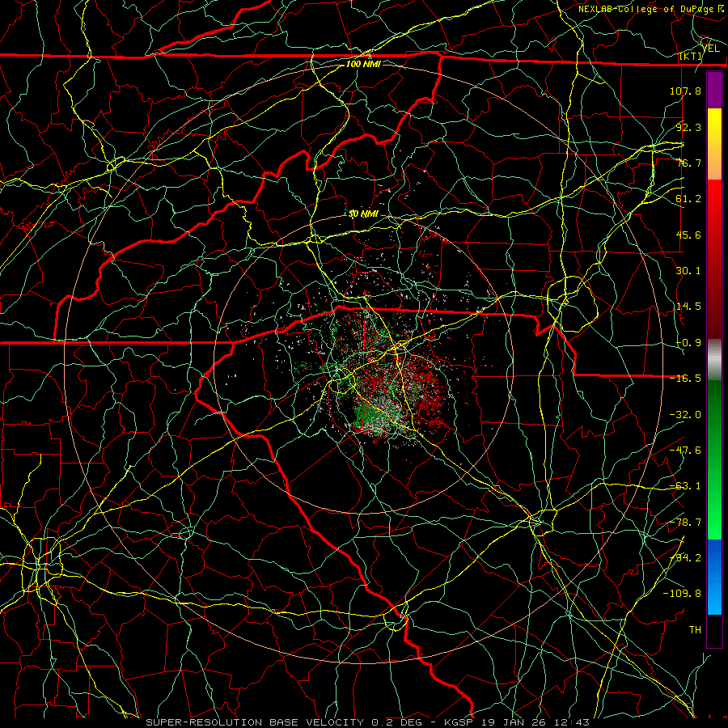
Task: Click the 45.6 legend value
Action: tap(688, 235)
